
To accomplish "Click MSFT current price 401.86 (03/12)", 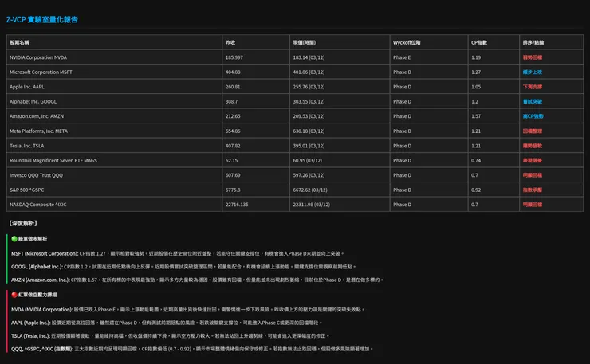I will coord(309,72).
